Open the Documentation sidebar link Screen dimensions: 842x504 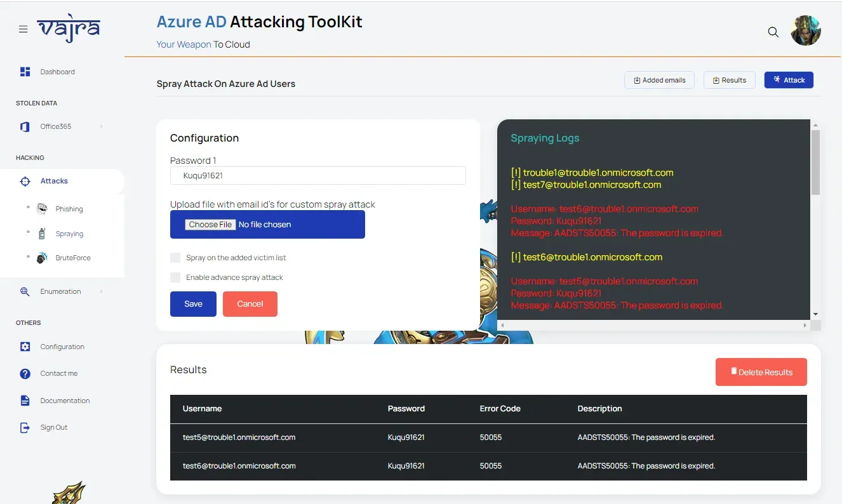[65, 401]
